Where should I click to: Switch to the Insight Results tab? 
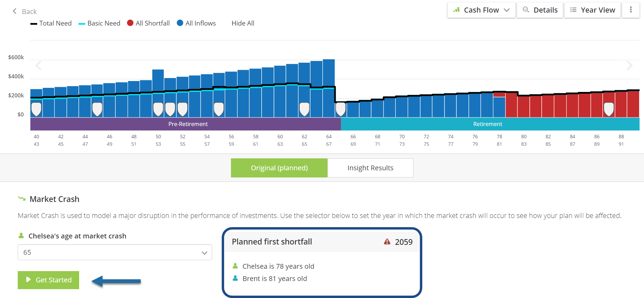pyautogui.click(x=370, y=168)
